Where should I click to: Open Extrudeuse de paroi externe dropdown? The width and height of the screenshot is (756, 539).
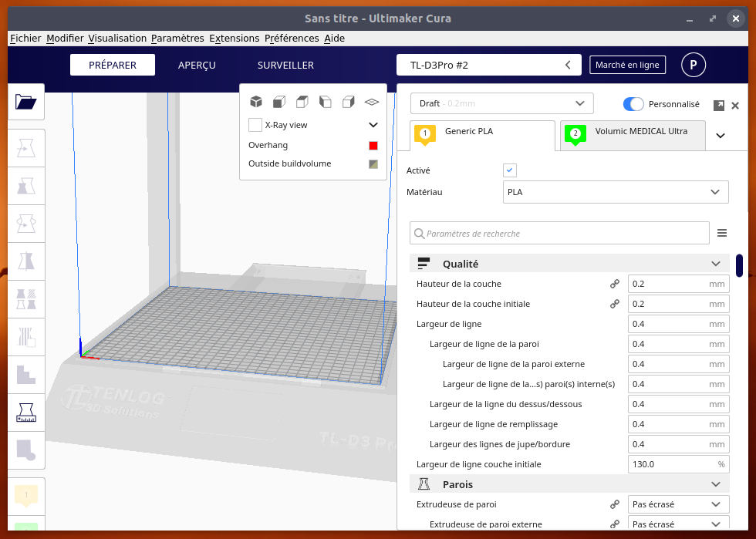coord(678,524)
